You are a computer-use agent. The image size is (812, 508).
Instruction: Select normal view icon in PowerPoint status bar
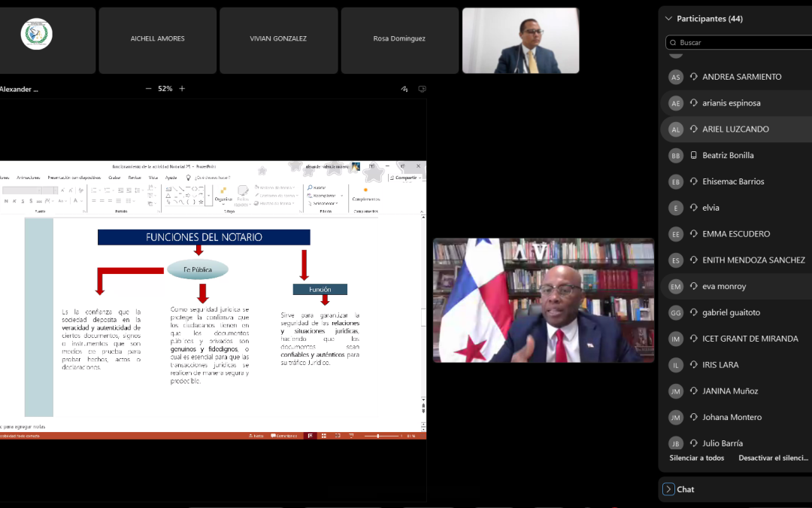pyautogui.click(x=310, y=436)
